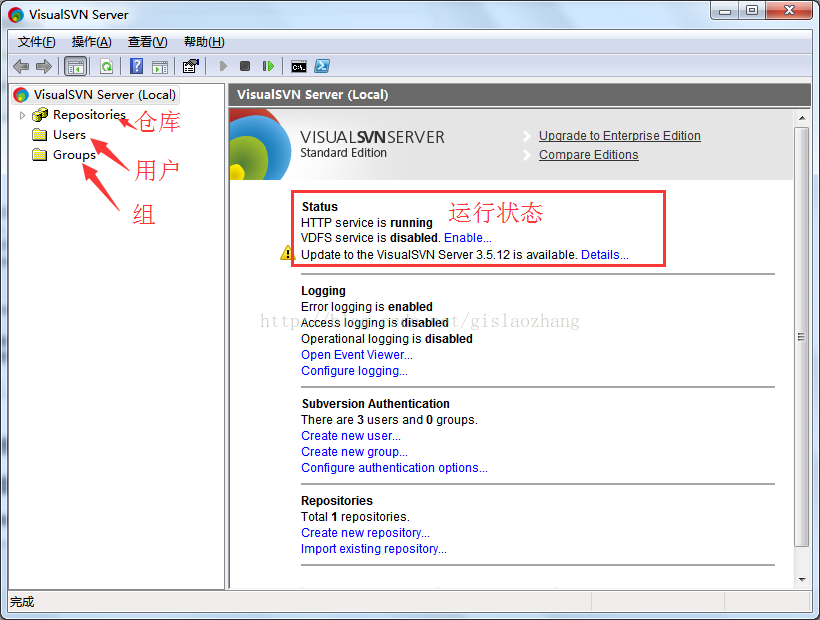Screen dimensions: 820x620
Task: Click Compare Editions link
Action: click(588, 155)
